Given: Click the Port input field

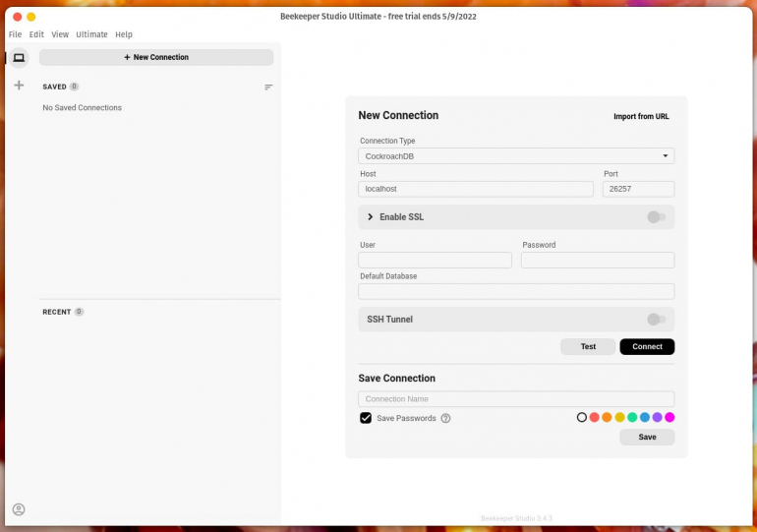Looking at the screenshot, I should [x=638, y=189].
